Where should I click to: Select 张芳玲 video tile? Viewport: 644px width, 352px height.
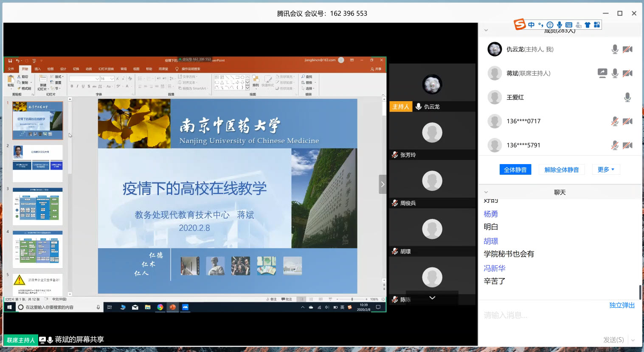(x=432, y=135)
